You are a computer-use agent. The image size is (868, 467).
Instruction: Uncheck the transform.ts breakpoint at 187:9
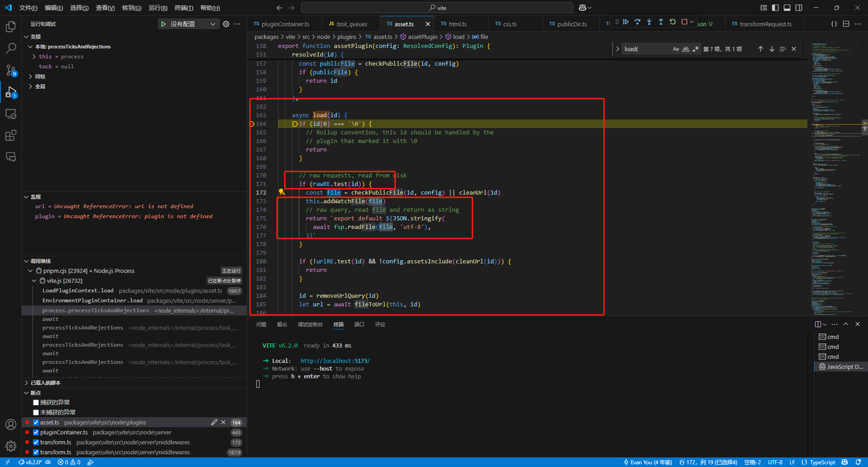coord(36,452)
